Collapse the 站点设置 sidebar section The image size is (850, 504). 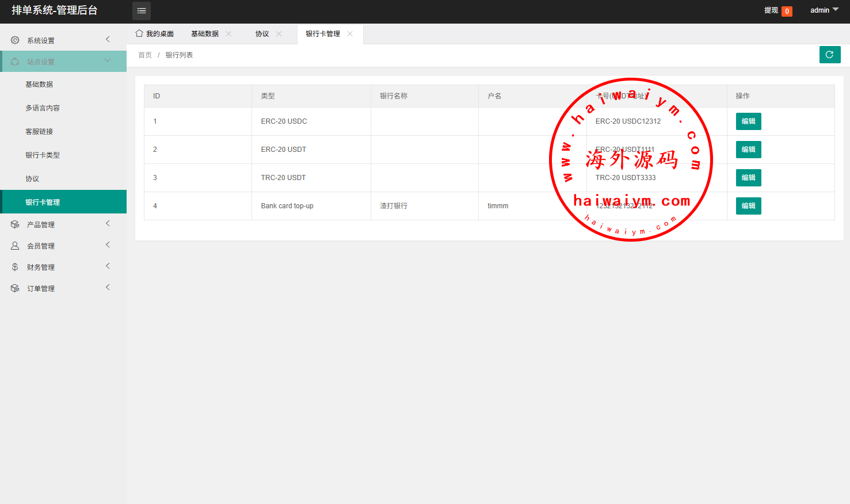(108, 61)
